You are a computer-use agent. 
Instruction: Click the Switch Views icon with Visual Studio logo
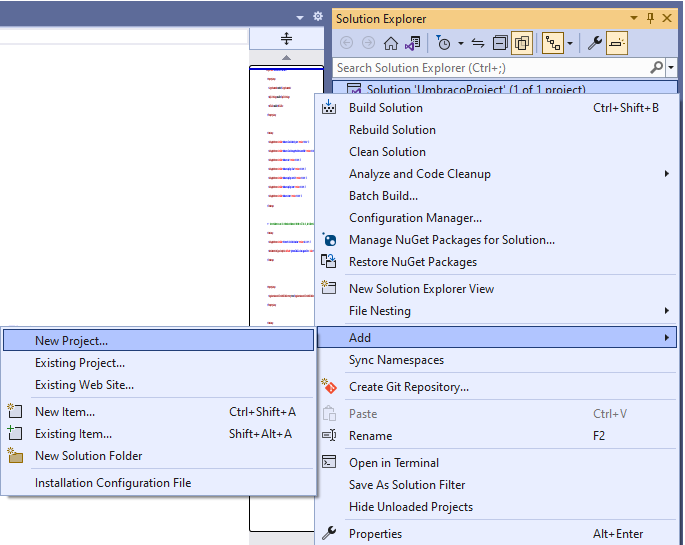click(413, 43)
